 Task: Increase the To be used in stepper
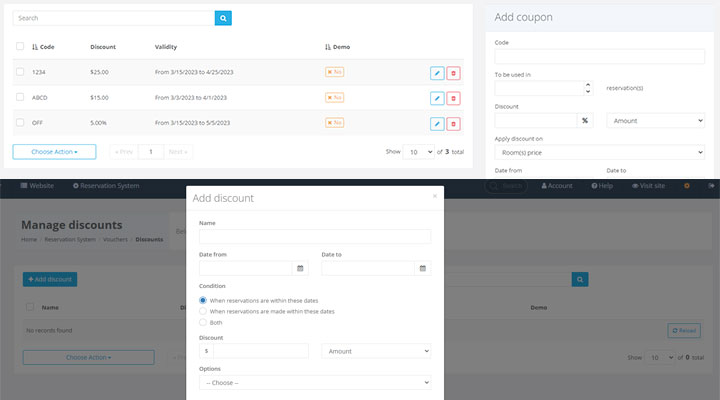588,85
